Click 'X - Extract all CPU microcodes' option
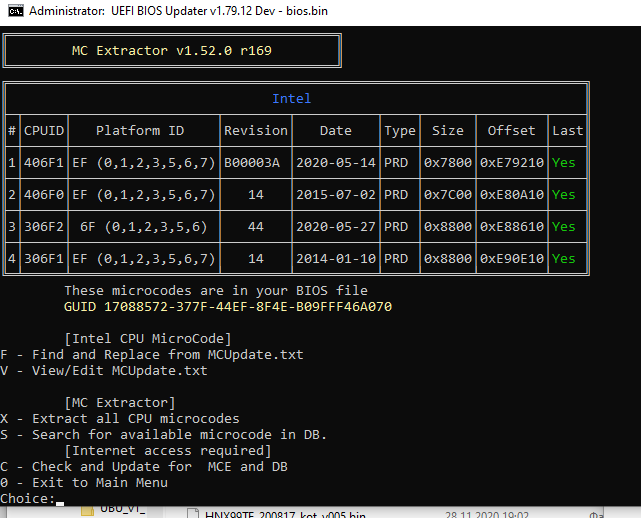The width and height of the screenshot is (641, 518). coord(120,419)
